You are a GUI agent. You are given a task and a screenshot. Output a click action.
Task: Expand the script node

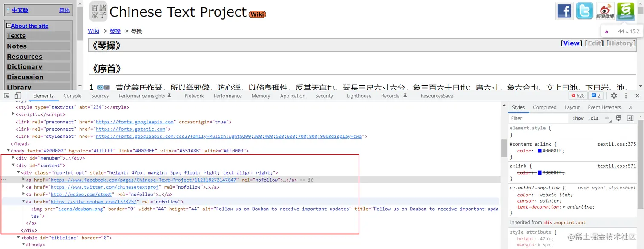tap(13, 114)
